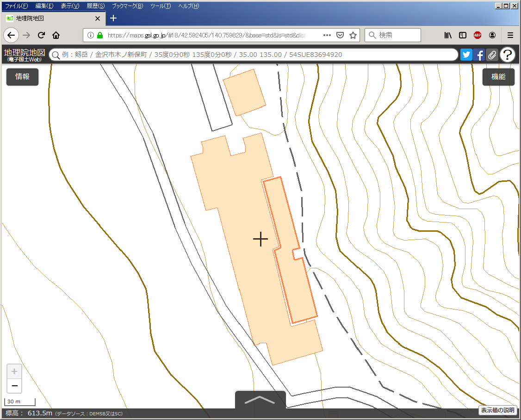Viewport: 521px width, 420px height.
Task: Click the 機能 button
Action: click(x=498, y=77)
